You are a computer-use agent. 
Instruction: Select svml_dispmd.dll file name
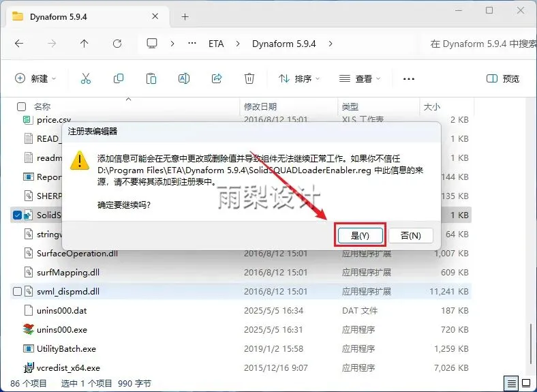click(68, 292)
